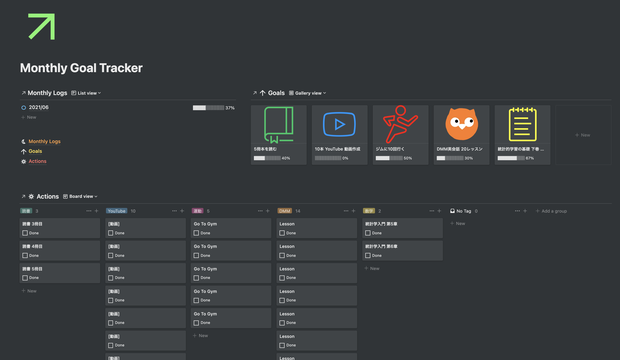Screen dimensions: 620x360
Task: Open the 2021/06 monthly log entry
Action: [x=39, y=107]
